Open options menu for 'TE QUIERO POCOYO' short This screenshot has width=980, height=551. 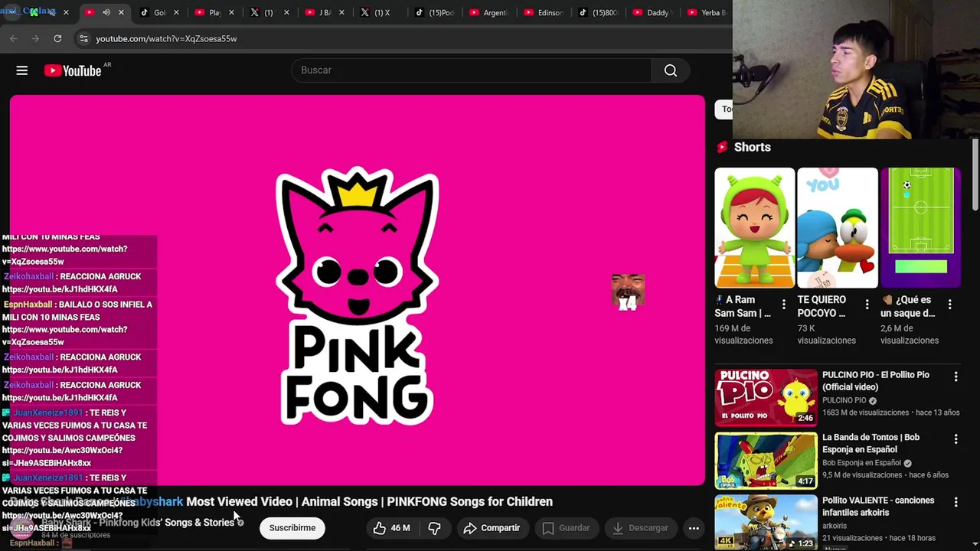click(867, 305)
